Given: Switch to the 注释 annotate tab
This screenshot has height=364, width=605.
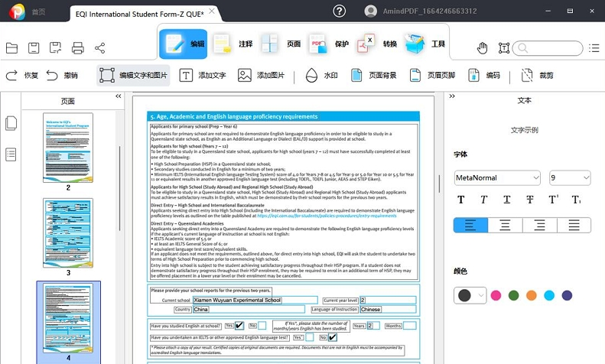Looking at the screenshot, I should pyautogui.click(x=233, y=44).
